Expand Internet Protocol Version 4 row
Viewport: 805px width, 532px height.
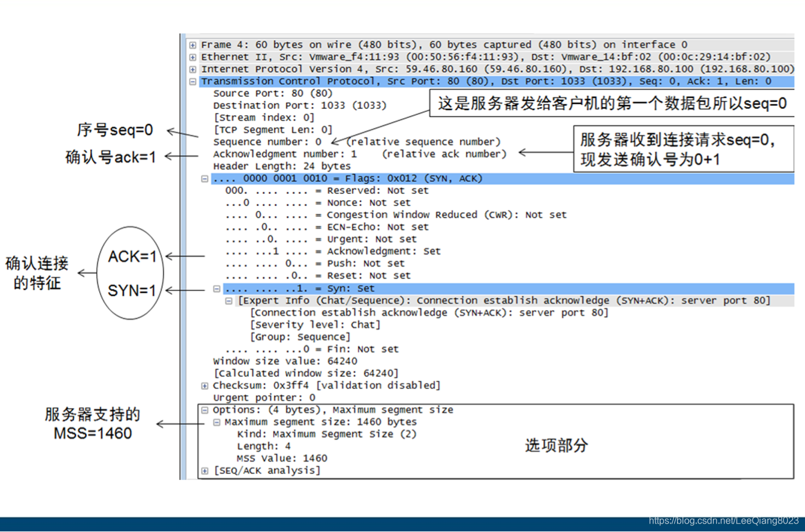(193, 69)
